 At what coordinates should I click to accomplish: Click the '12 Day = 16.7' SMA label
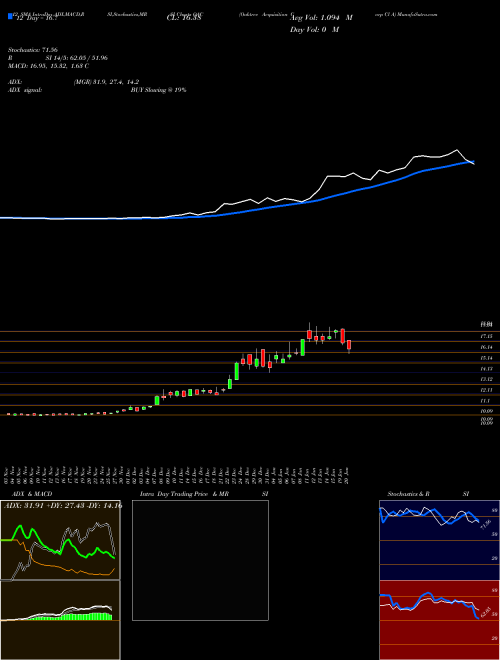pyautogui.click(x=35, y=18)
